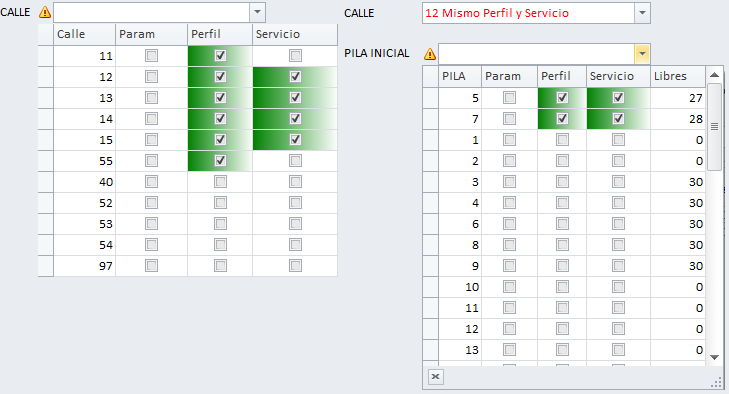
Task: Check Perfil for PILA 3
Action: [x=562, y=181]
